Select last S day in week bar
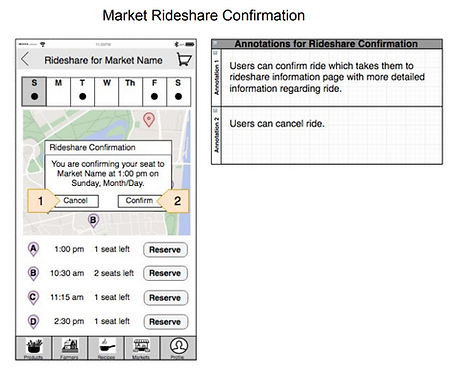This screenshot has width=453, height=375. click(x=178, y=92)
